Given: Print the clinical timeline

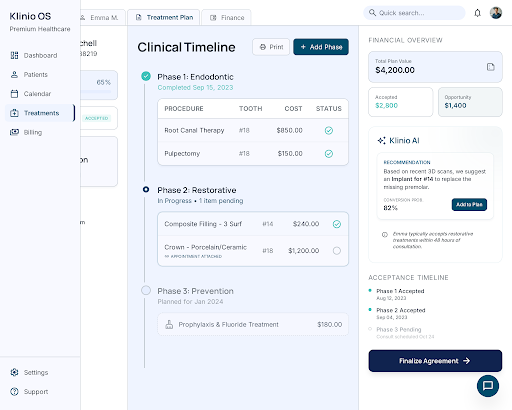Looking at the screenshot, I should tap(271, 47).
